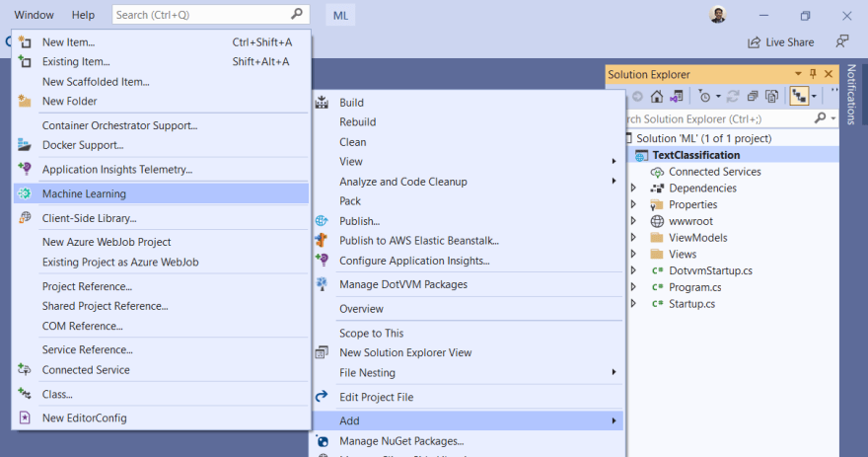Expand the wwwroot folder node
The width and height of the screenshot is (868, 457).
point(634,221)
